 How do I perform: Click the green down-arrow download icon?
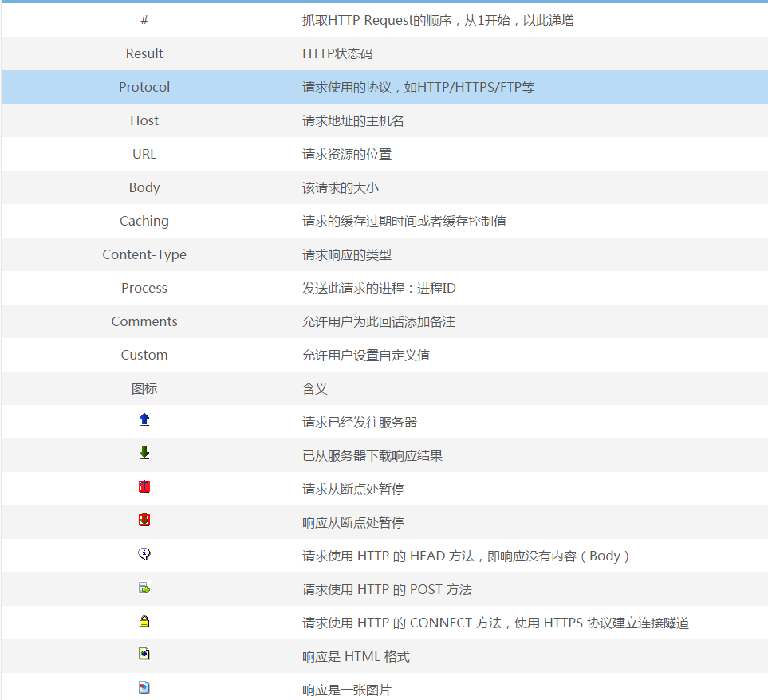click(144, 453)
